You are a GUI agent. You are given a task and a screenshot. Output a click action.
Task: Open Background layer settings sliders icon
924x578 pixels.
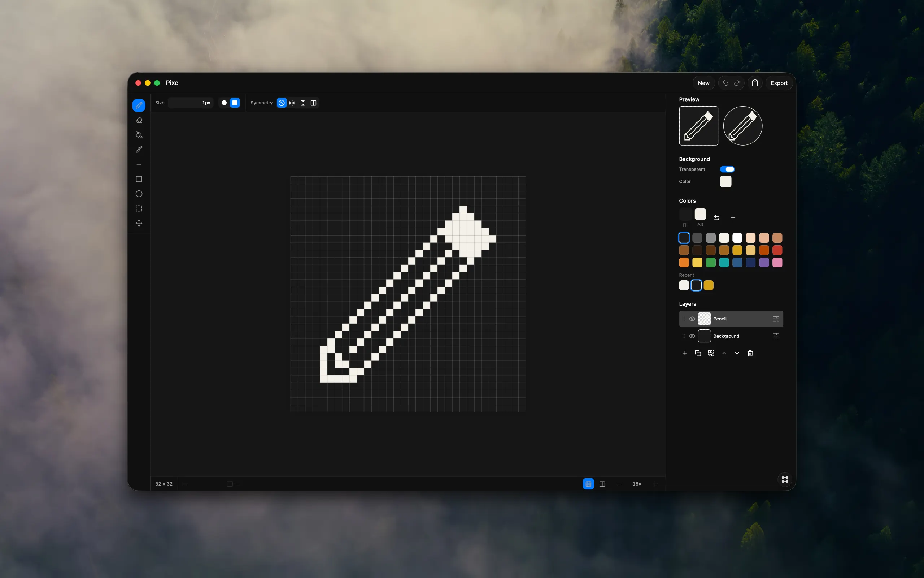click(775, 336)
